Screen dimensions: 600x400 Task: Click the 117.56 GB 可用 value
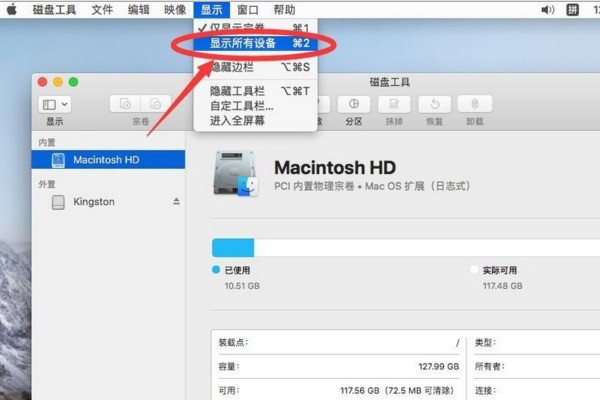(397, 390)
